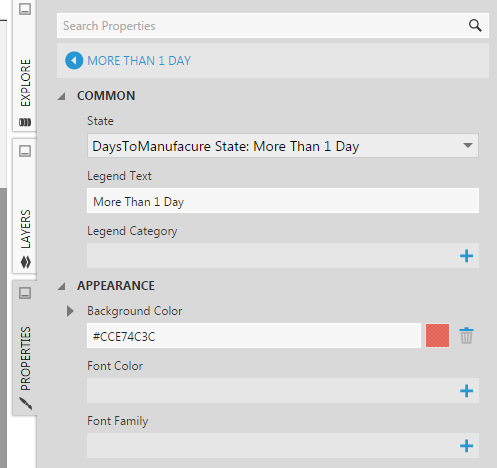Add a Font Family with plus icon

(466, 446)
